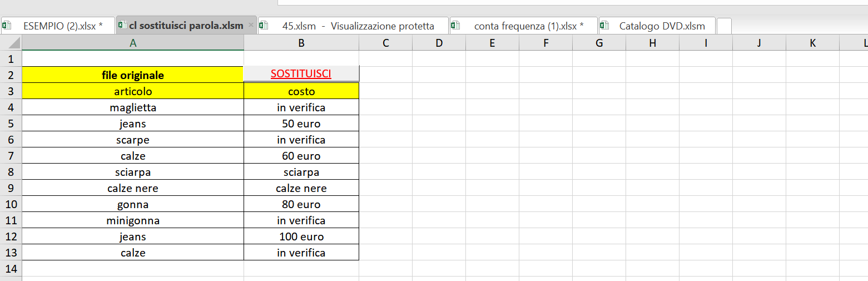Select column B header
This screenshot has height=281, width=868.
[x=301, y=43]
